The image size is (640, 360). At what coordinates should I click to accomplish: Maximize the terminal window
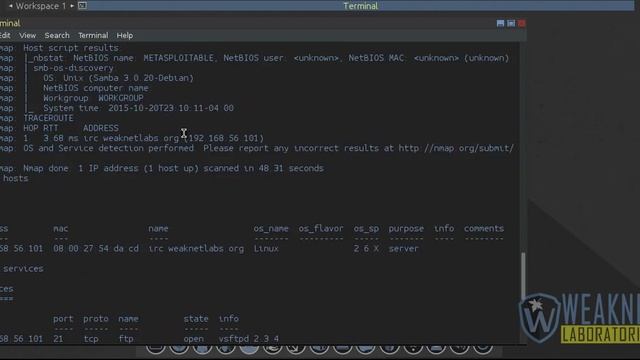(511, 23)
